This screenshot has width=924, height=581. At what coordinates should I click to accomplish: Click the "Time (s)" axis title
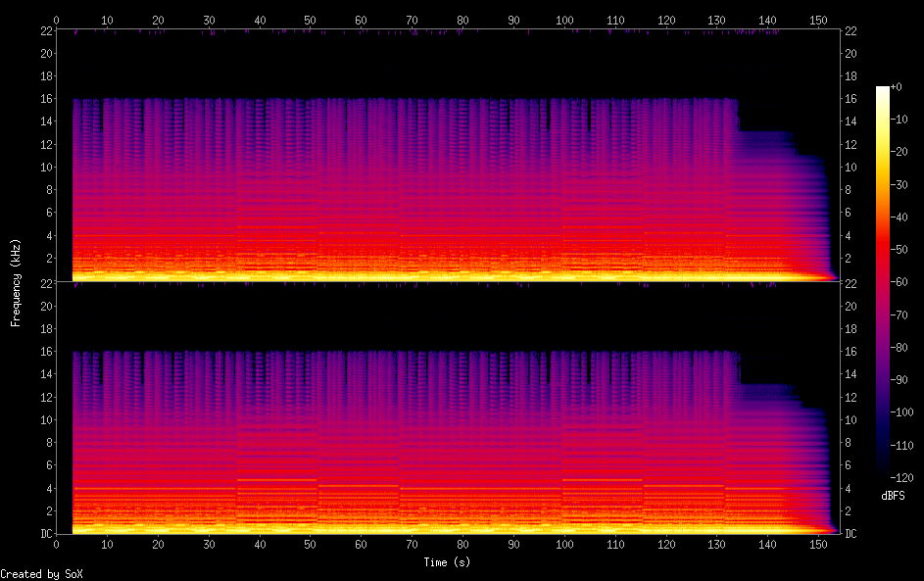(x=447, y=562)
